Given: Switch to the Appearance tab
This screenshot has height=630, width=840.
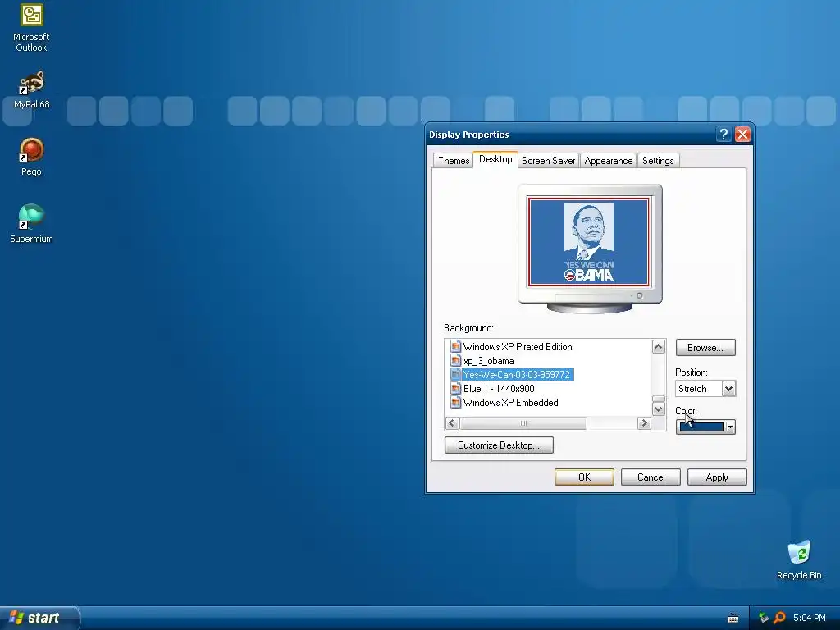Looking at the screenshot, I should [608, 161].
